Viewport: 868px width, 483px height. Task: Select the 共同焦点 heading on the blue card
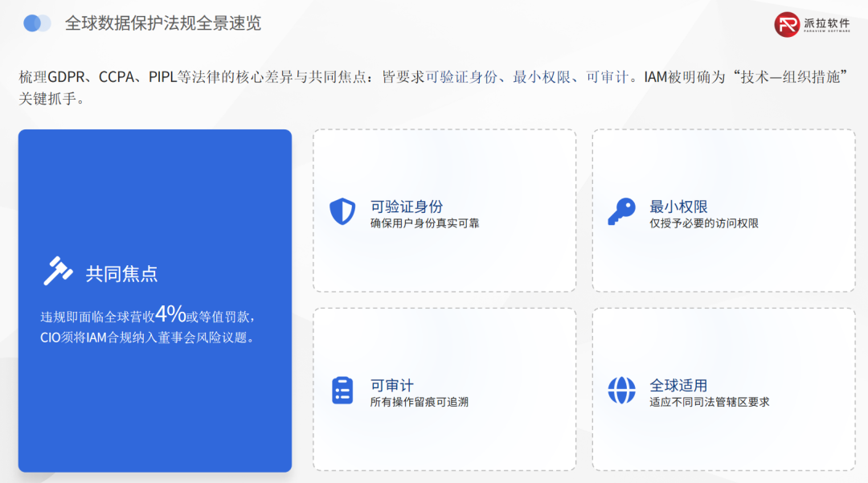(x=122, y=274)
